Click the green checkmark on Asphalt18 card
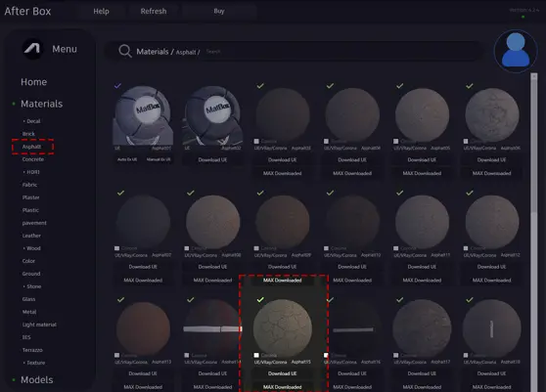Image resolution: width=546 pixels, height=392 pixels. 470,299
